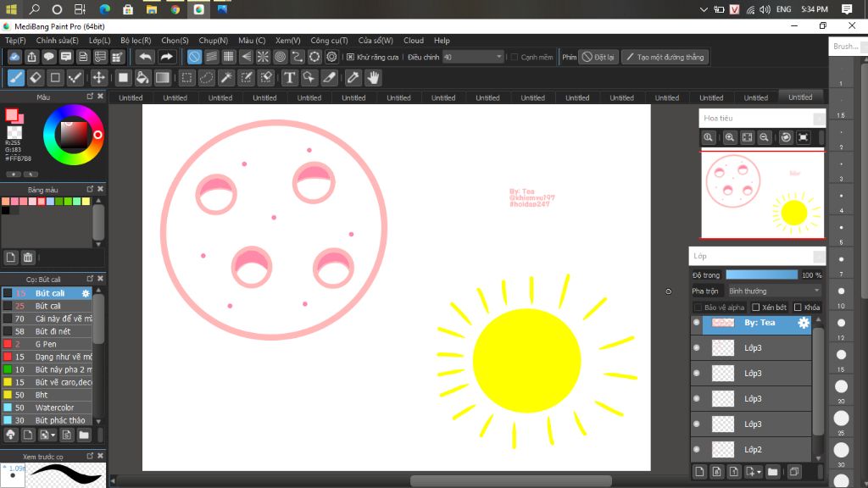Click the foreground pink color swatch
This screenshot has width=868, height=488.
(x=12, y=115)
